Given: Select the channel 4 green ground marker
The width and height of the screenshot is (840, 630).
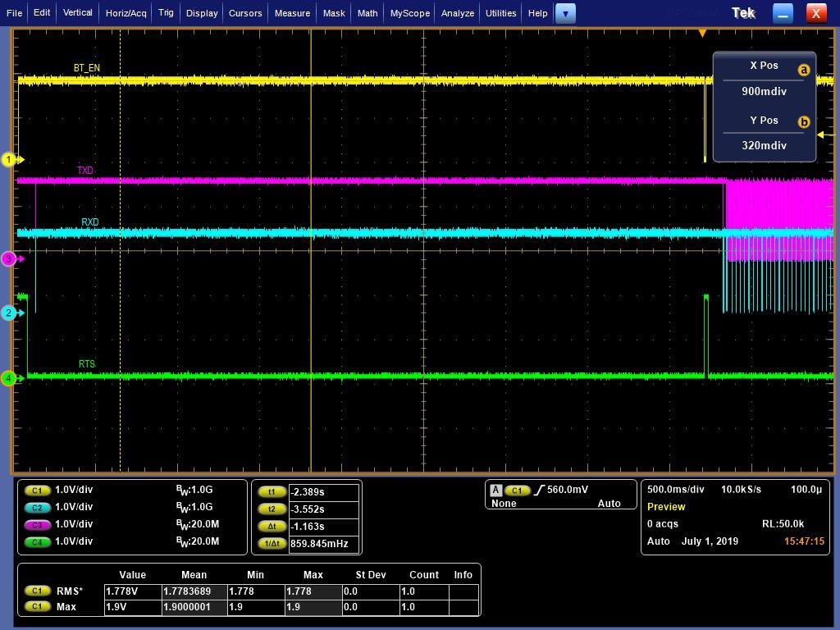Looking at the screenshot, I should pyautogui.click(x=10, y=378).
